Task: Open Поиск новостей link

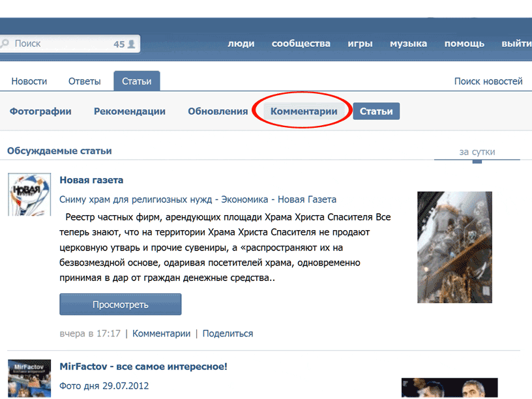Action: click(488, 81)
